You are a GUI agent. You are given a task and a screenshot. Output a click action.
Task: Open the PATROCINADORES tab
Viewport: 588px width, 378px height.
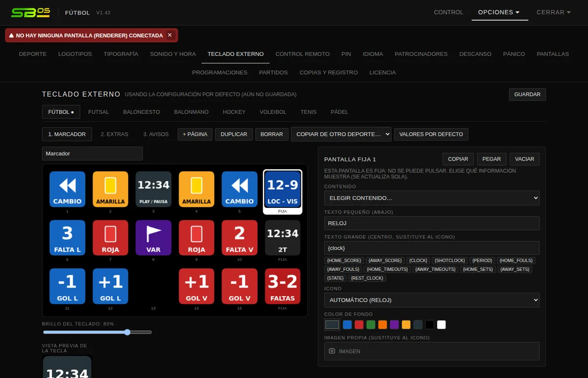[421, 54]
